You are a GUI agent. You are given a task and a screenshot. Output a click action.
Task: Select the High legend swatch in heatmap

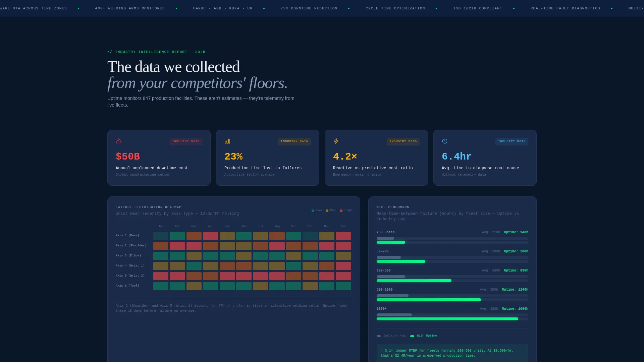(x=341, y=211)
